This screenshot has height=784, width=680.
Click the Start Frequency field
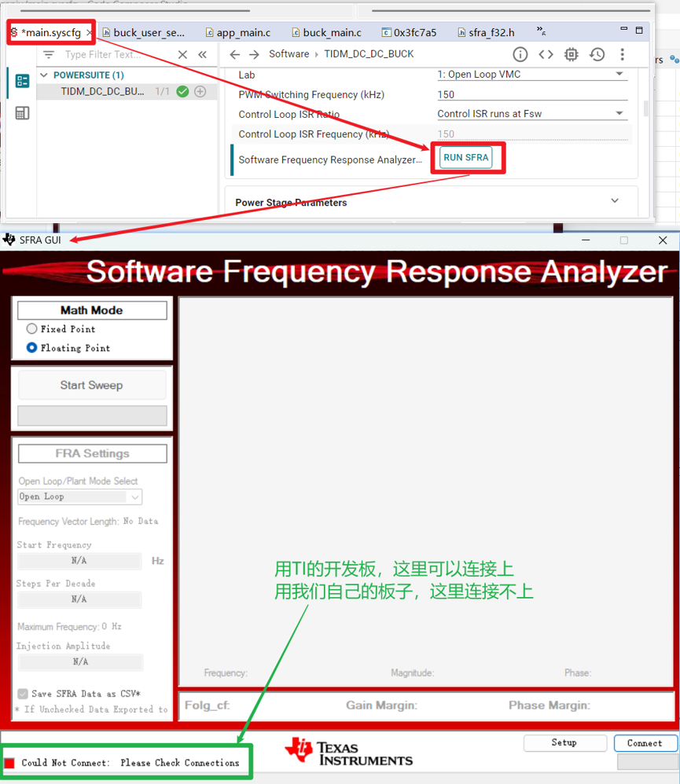[79, 560]
